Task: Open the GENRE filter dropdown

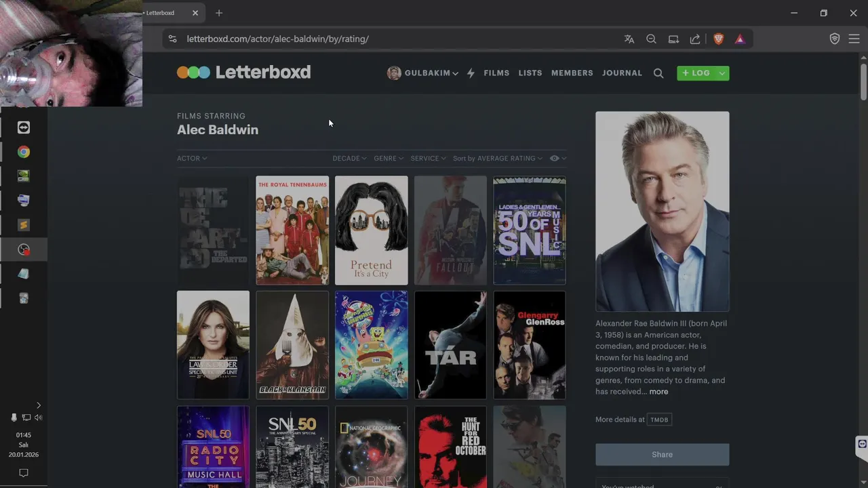Action: tap(389, 159)
